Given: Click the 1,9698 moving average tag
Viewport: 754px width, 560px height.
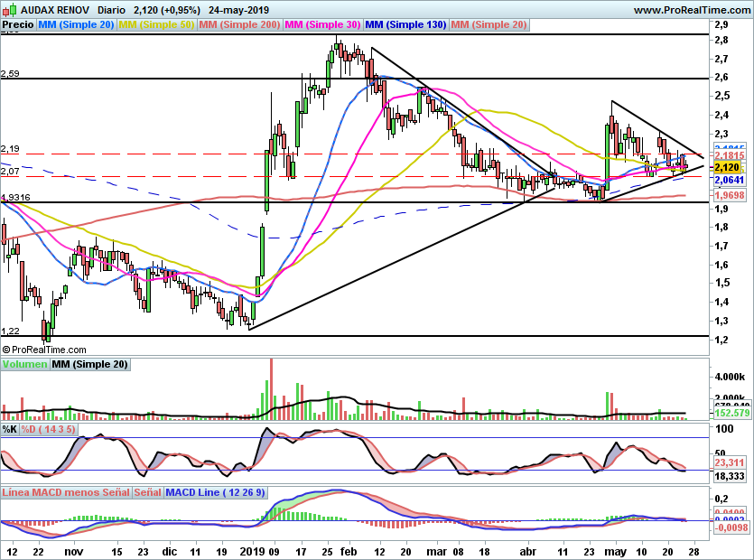Looking at the screenshot, I should click(730, 195).
